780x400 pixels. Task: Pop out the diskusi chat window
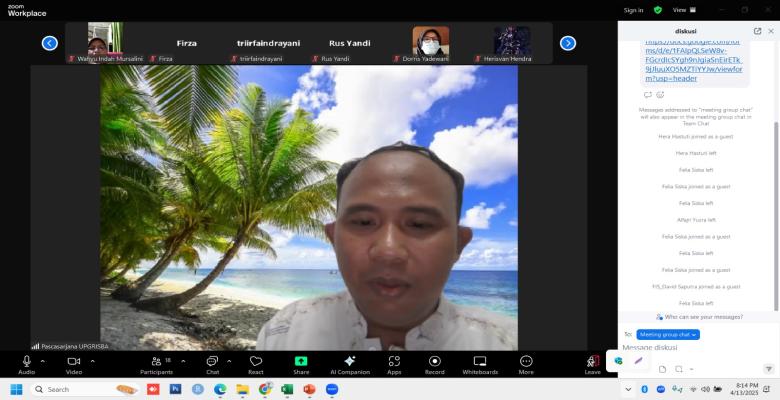tap(757, 31)
